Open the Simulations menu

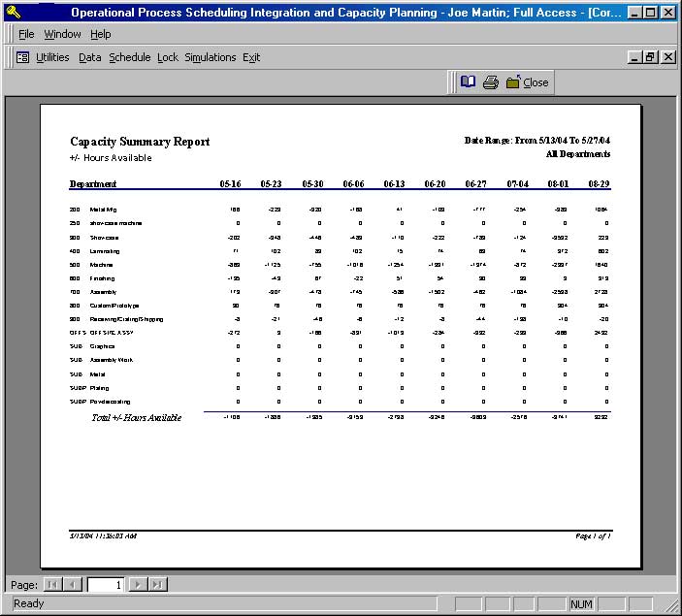[211, 57]
